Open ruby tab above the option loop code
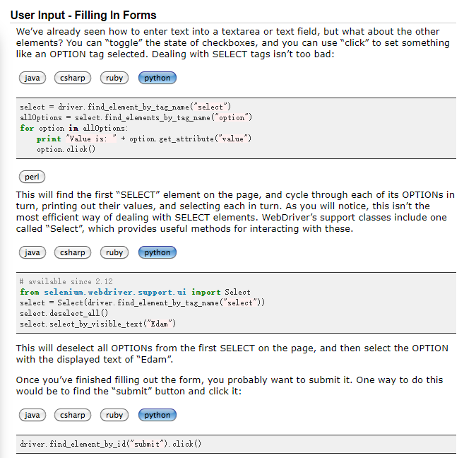The width and height of the screenshot is (476, 458). (x=114, y=78)
